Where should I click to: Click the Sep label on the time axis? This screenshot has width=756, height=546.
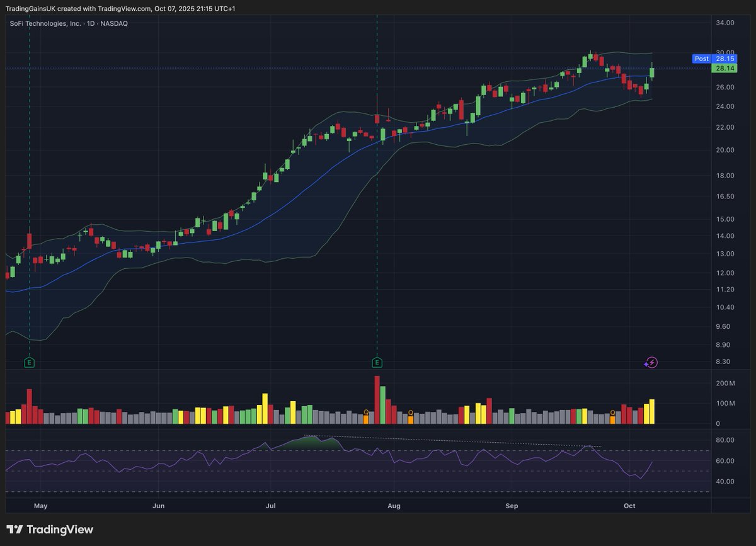[512, 506]
